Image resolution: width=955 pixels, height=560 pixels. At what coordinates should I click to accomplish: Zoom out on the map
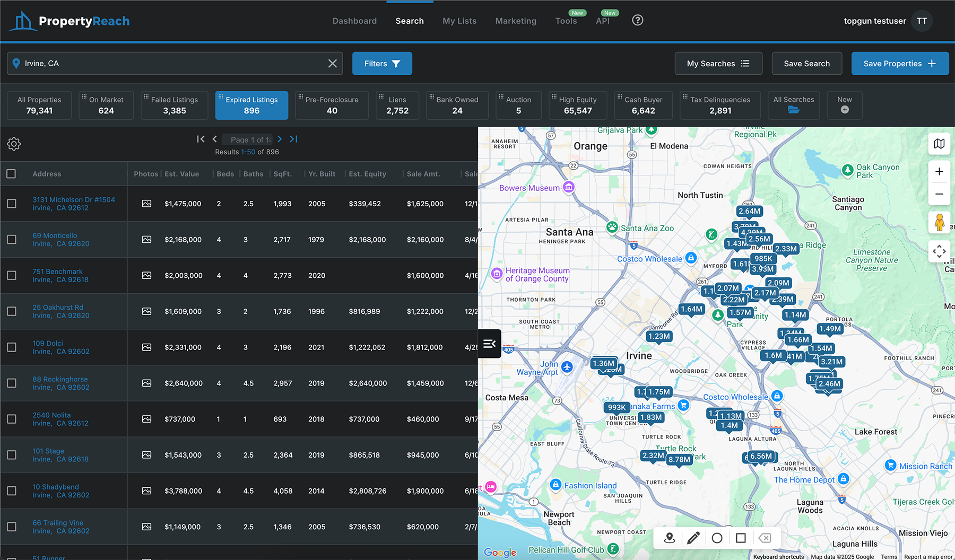(x=939, y=194)
